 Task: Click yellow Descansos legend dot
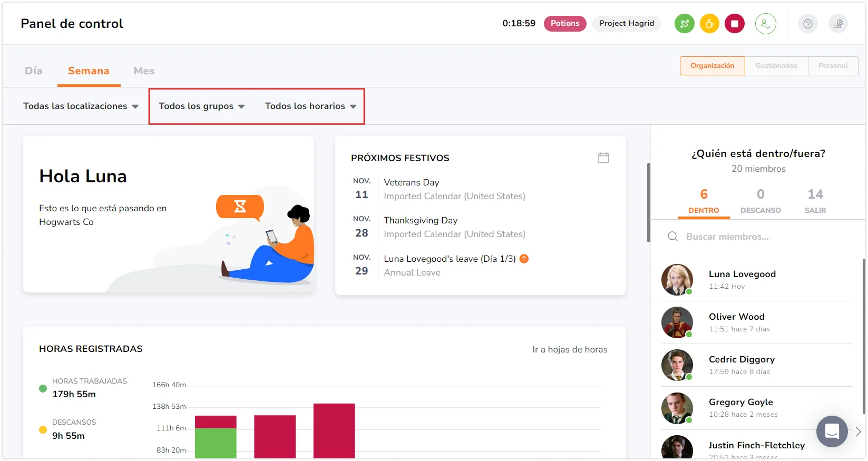[43, 429]
